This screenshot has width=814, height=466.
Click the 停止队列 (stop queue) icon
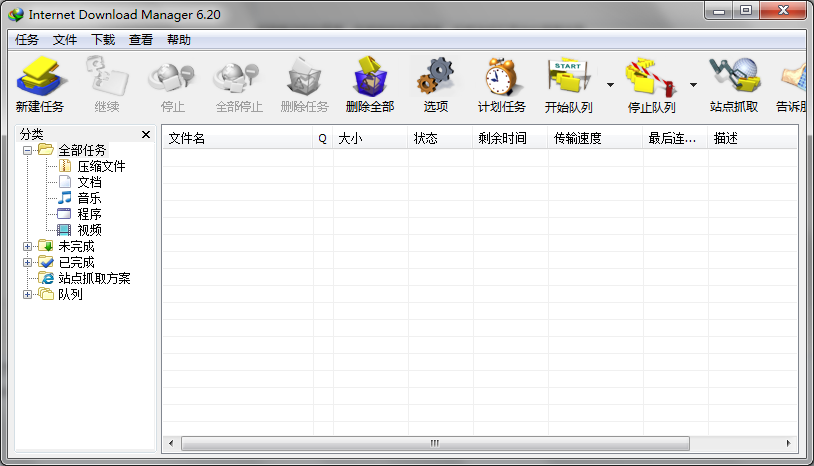[x=650, y=77]
